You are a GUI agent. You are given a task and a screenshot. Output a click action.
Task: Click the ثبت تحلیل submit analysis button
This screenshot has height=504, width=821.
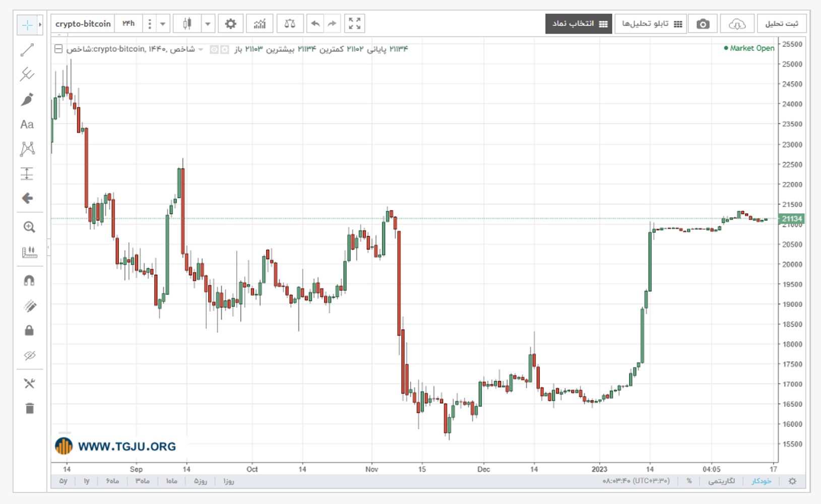pyautogui.click(x=782, y=24)
